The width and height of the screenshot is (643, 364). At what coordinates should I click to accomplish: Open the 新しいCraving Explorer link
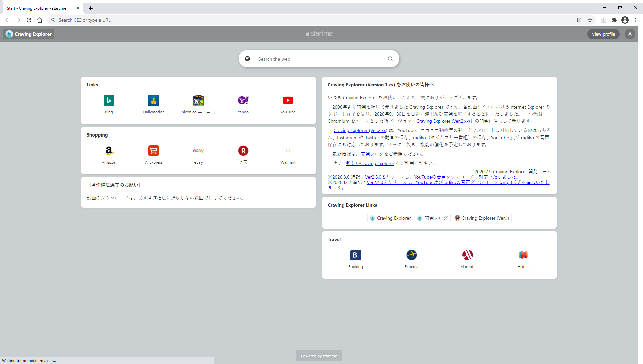point(370,163)
